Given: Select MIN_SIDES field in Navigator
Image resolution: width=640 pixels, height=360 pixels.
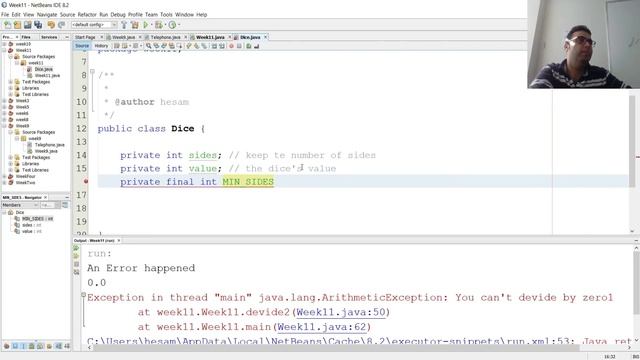Looking at the screenshot, I should [x=37, y=219].
